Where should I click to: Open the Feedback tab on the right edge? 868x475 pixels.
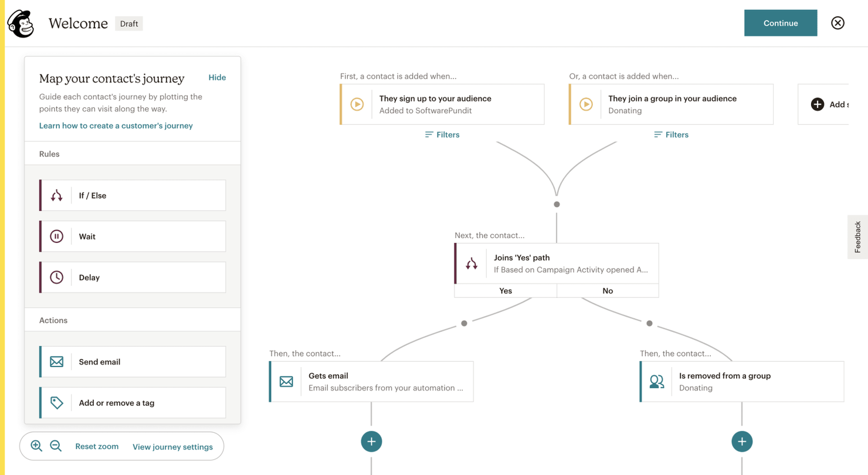click(x=858, y=237)
